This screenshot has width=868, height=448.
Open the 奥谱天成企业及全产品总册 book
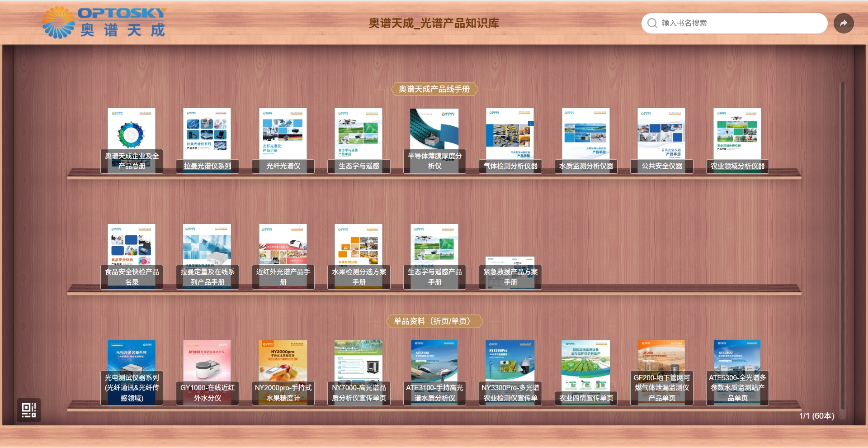[132, 140]
